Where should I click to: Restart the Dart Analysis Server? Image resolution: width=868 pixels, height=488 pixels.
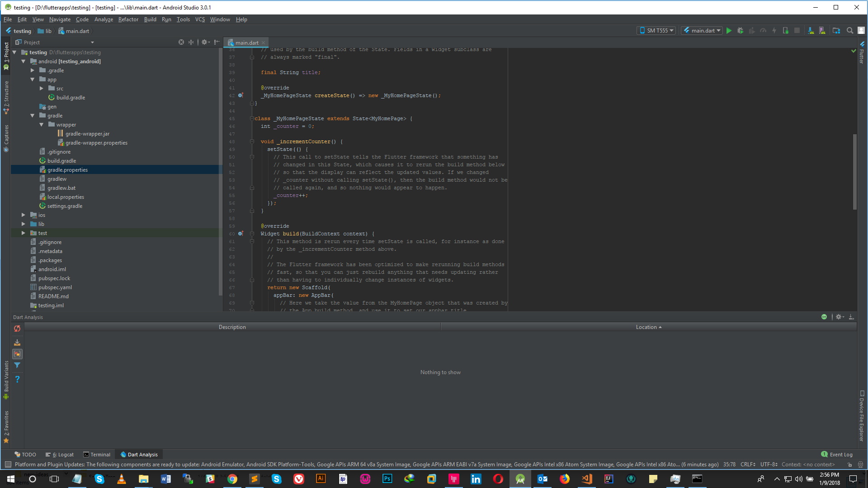tap(17, 329)
